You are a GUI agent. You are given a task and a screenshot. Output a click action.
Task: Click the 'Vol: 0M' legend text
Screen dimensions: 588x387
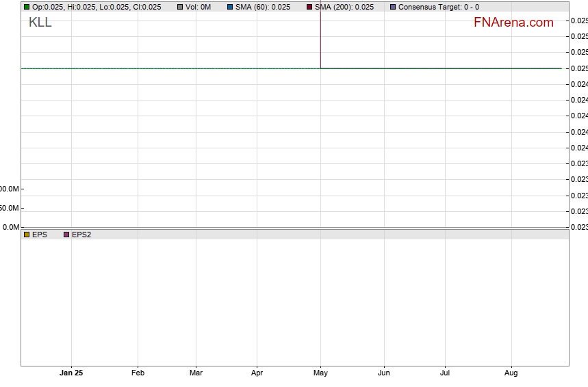(x=198, y=7)
